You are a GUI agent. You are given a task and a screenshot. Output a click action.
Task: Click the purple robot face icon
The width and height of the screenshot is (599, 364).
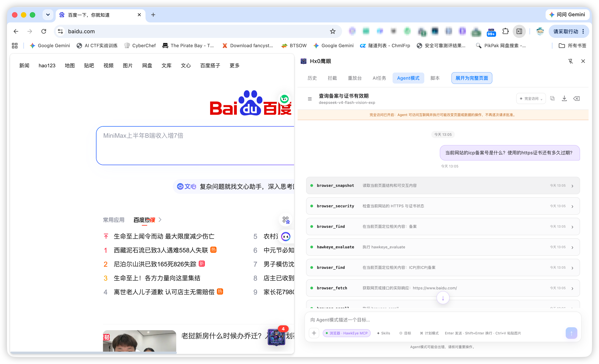point(286,236)
